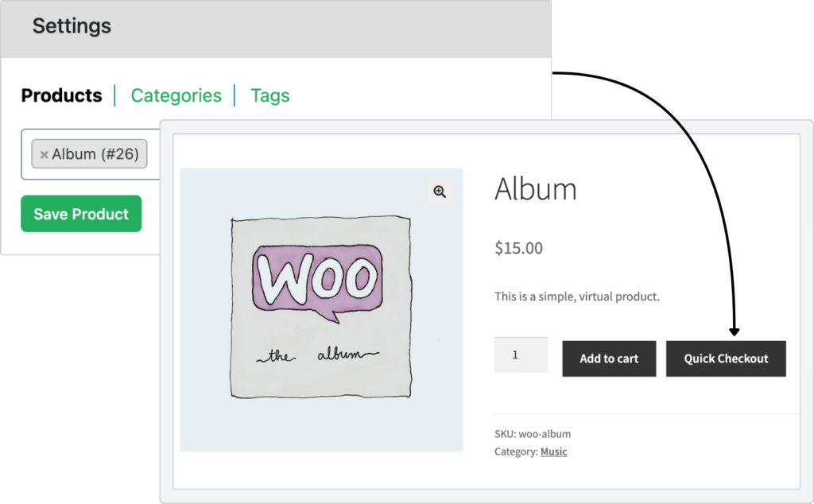The image size is (814, 504).
Task: Click the Settings panel heading
Action: [72, 26]
